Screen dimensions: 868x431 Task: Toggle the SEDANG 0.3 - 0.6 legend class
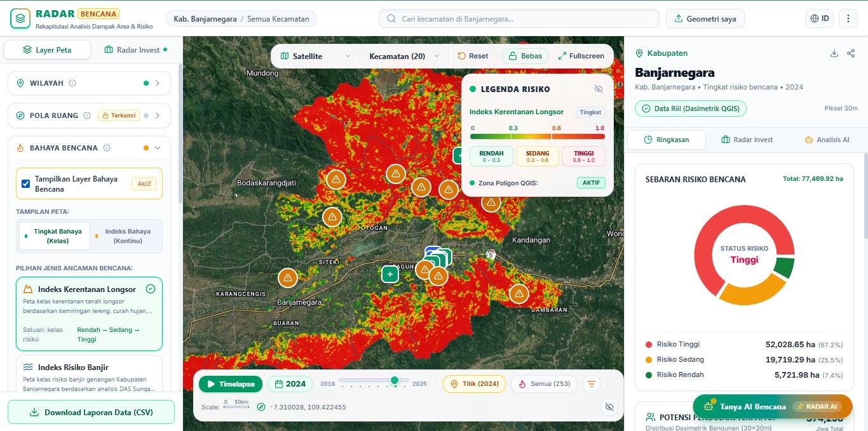coord(538,156)
